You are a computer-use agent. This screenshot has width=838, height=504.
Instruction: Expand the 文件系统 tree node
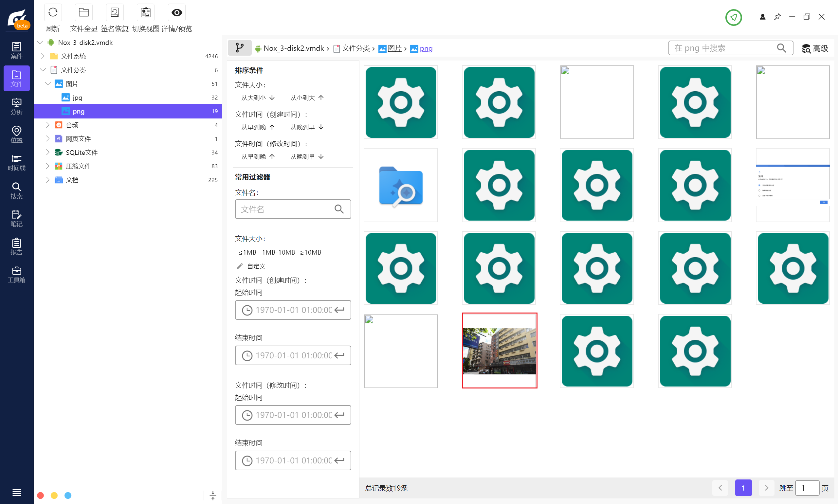point(43,56)
